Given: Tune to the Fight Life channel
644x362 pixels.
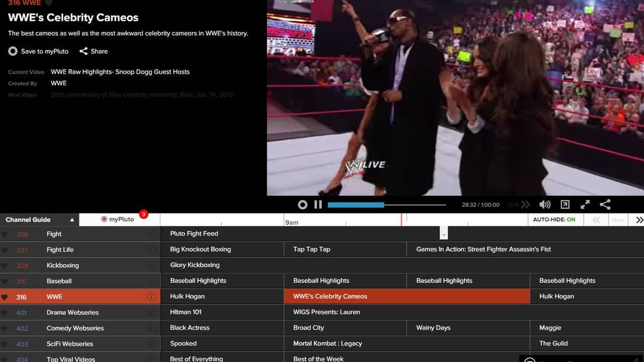Looking at the screenshot, I should (x=80, y=249).
